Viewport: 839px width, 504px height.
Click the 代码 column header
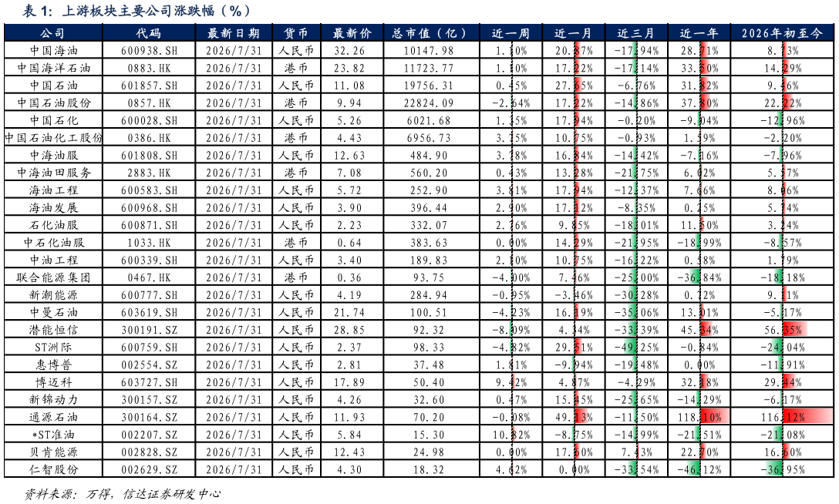[149, 33]
